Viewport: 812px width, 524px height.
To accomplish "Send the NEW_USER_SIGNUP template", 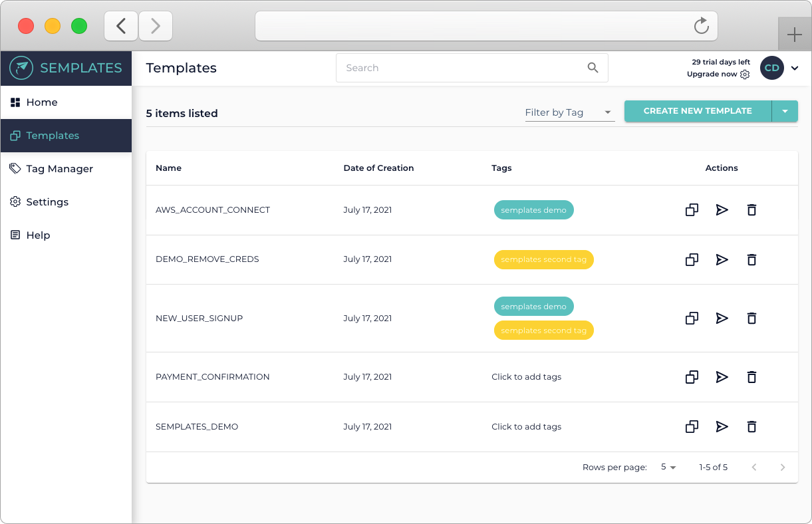I will (x=722, y=319).
